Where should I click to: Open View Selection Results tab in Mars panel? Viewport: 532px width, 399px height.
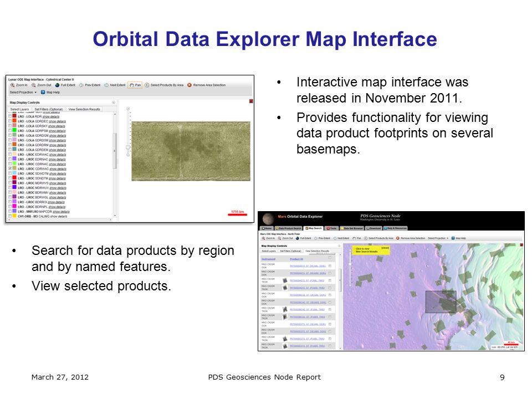(x=317, y=251)
